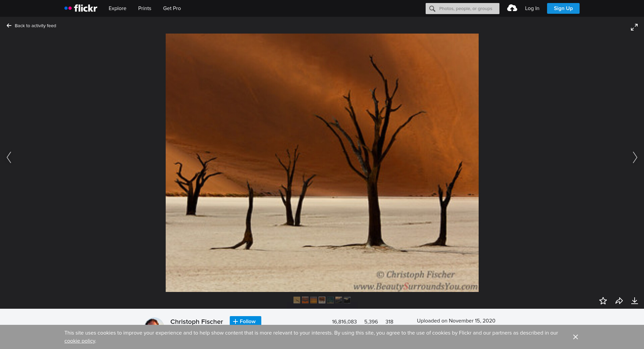
Task: Select the first thumbnail in the filmstrip
Action: [297, 300]
